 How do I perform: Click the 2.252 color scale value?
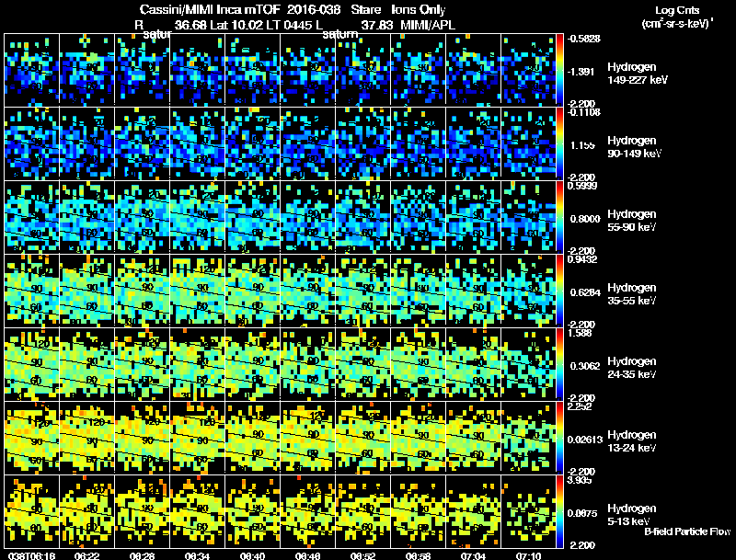580,406
